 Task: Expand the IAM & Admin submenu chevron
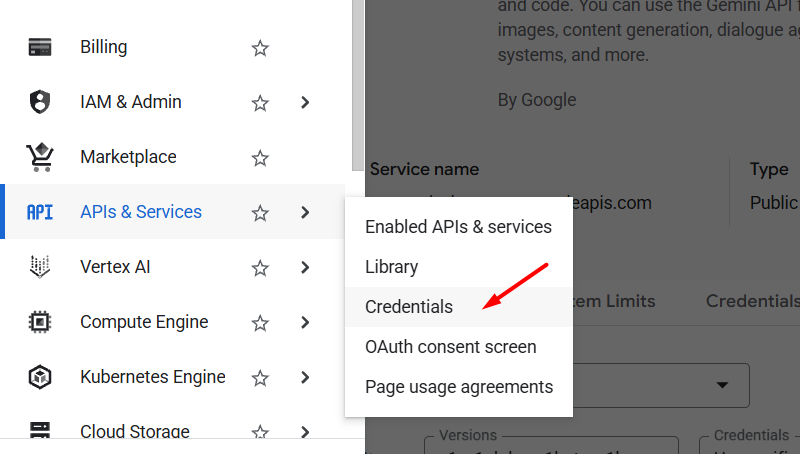[x=305, y=103]
